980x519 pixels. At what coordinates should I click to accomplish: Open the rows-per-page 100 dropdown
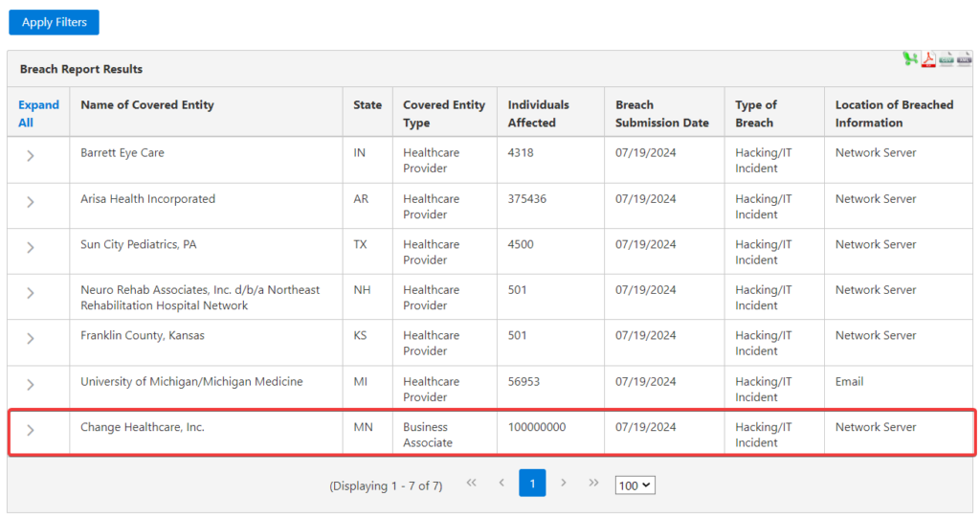point(635,485)
